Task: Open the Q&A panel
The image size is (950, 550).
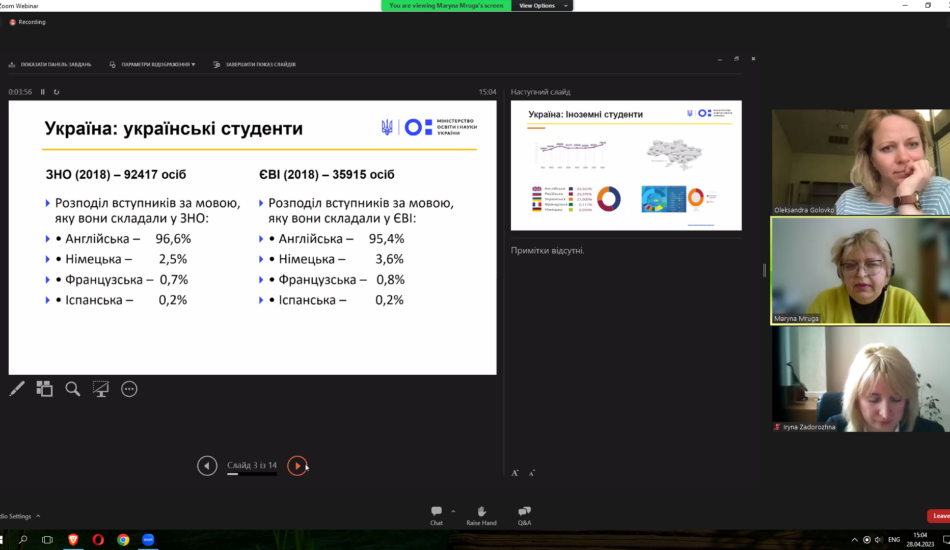Action: point(524,512)
